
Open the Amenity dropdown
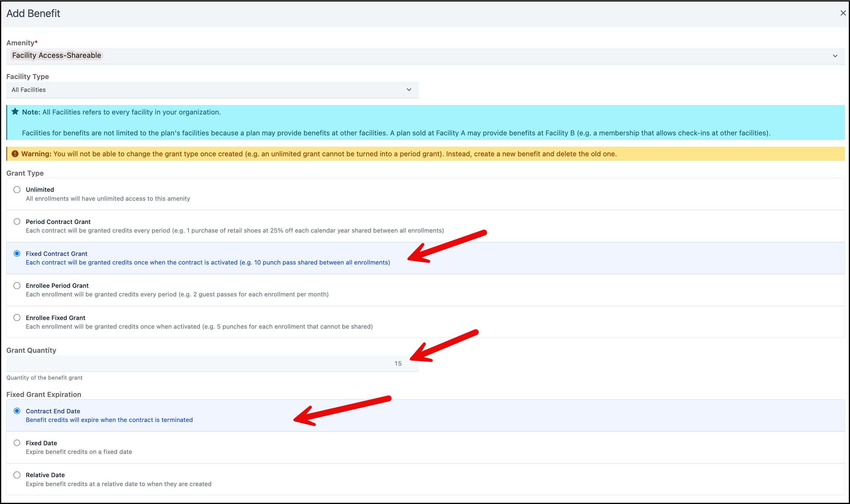425,56
